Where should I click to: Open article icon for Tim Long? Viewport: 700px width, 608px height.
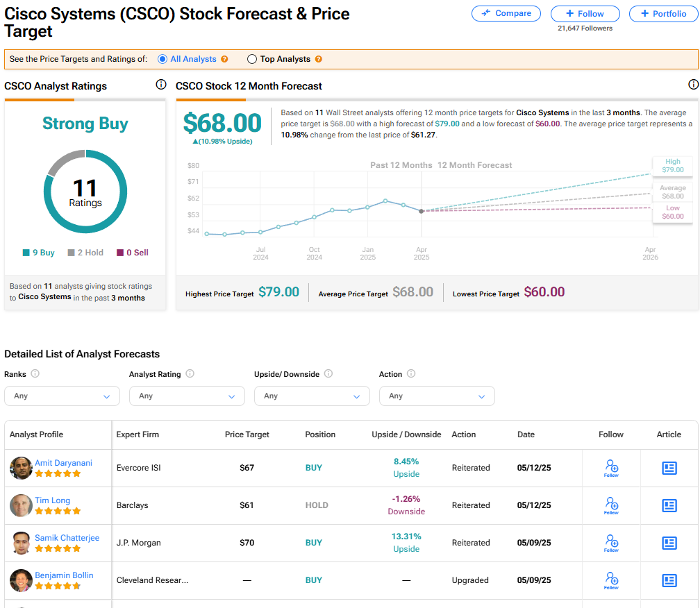click(x=669, y=505)
